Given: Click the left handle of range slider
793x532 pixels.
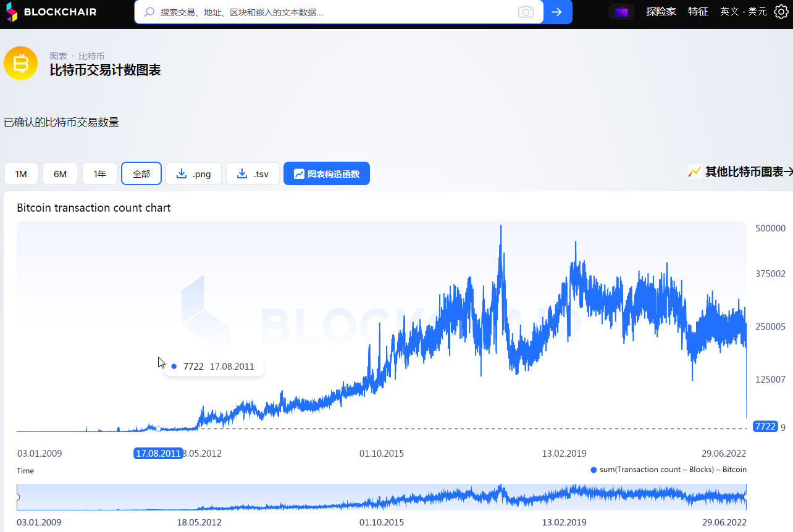Looking at the screenshot, I should 18,497.
